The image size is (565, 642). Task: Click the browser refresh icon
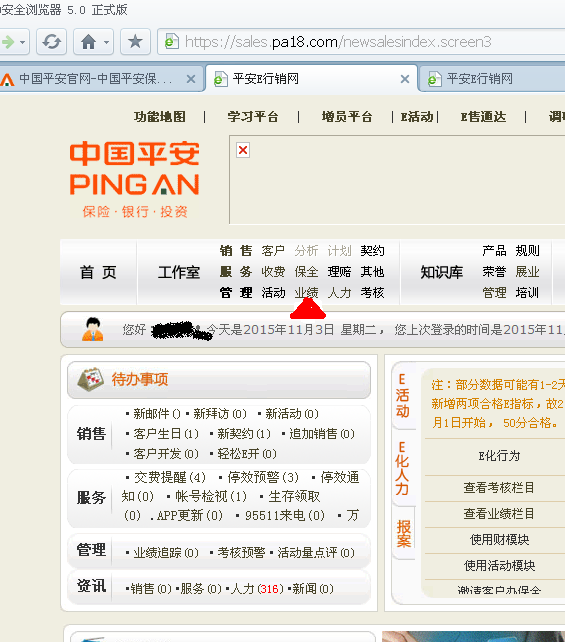coord(51,41)
